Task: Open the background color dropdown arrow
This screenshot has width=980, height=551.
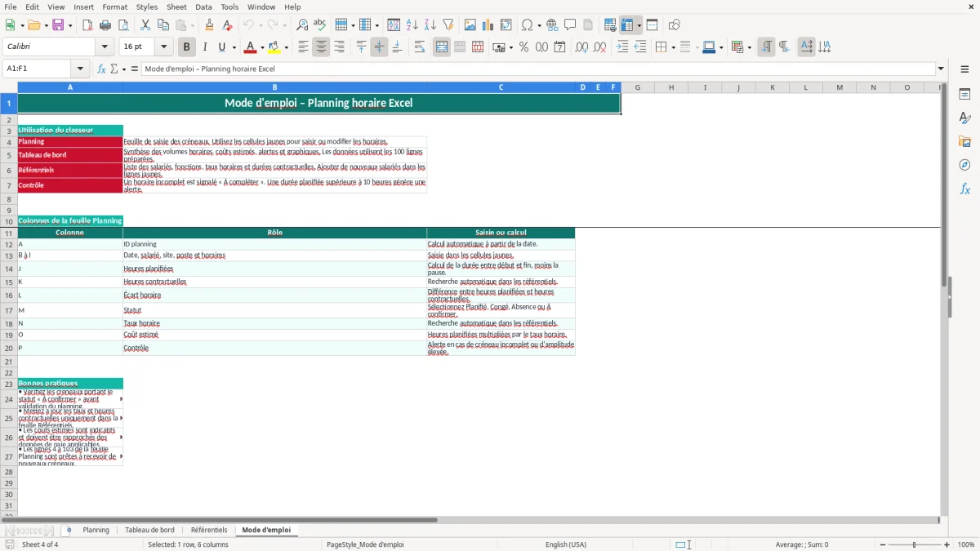Action: pyautogui.click(x=286, y=47)
